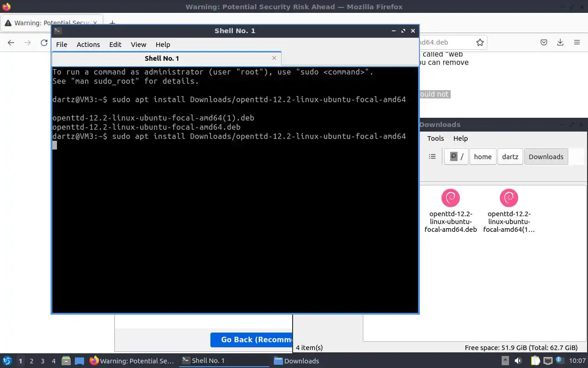Launch file manager from the taskbar quick launch
The height and width of the screenshot is (368, 588).
point(66,361)
